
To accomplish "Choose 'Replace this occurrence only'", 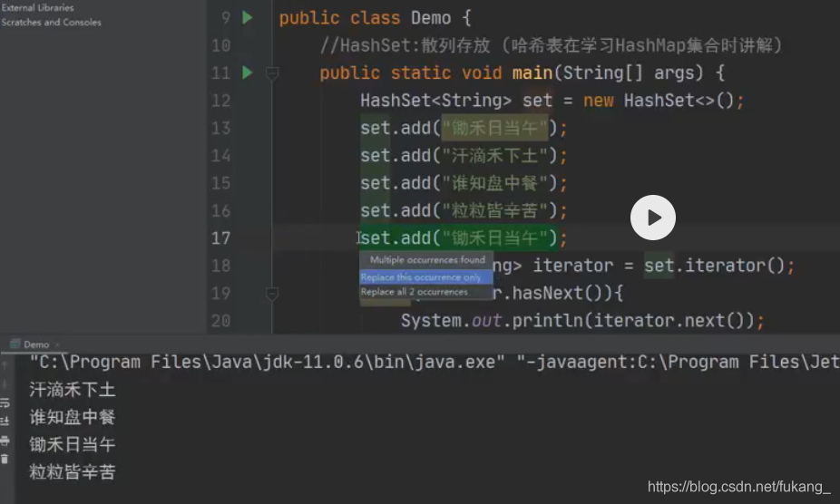I will [425, 277].
